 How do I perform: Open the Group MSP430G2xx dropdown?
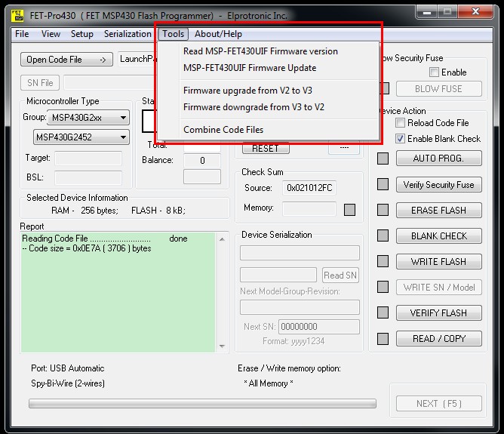click(88, 118)
